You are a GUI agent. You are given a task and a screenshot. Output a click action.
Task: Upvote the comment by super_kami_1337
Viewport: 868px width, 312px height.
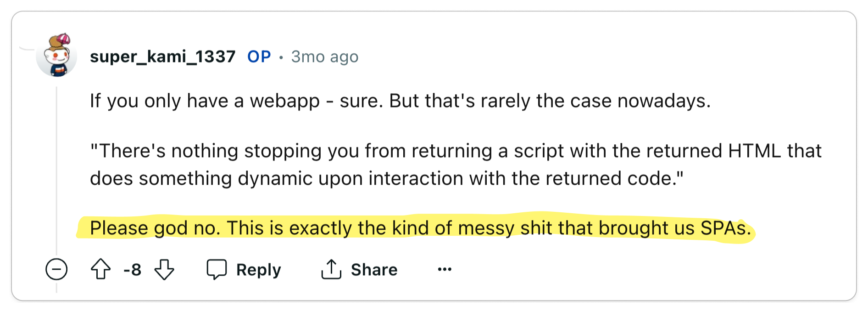pos(100,269)
